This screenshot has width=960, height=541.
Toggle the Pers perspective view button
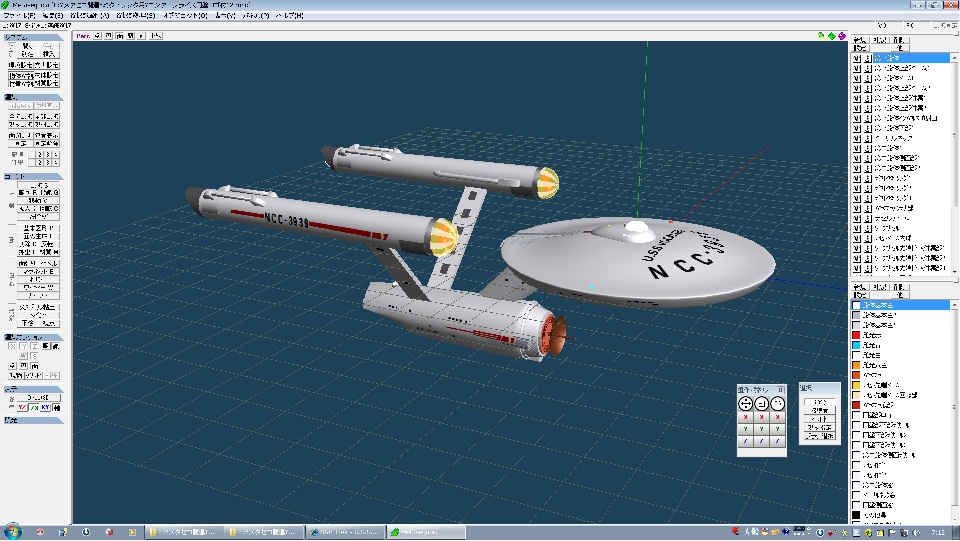click(82, 35)
